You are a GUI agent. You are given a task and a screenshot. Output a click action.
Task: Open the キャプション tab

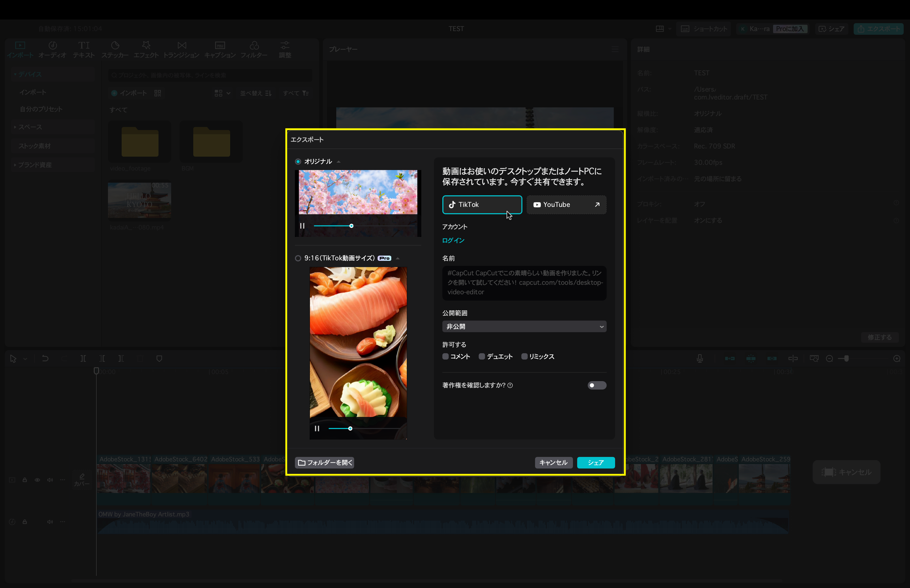(x=220, y=50)
